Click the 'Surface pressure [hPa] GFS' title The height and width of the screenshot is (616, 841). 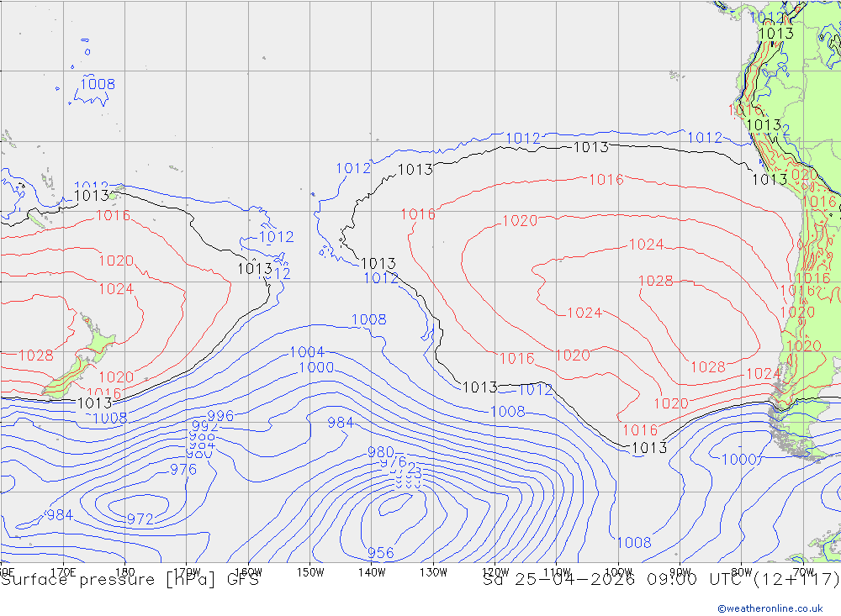pos(130,580)
